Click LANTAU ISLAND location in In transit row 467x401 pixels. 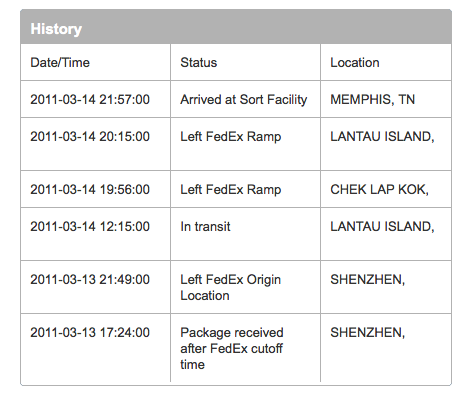pos(382,226)
